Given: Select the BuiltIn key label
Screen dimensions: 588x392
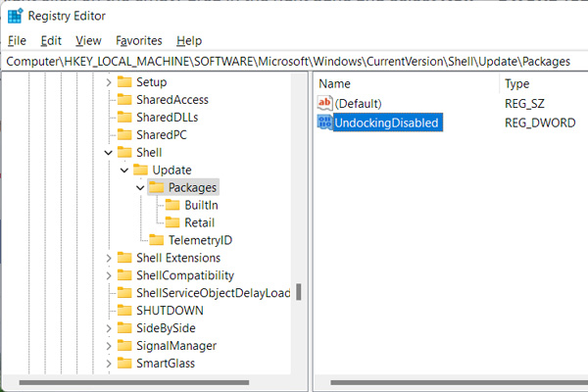Looking at the screenshot, I should pos(201,205).
